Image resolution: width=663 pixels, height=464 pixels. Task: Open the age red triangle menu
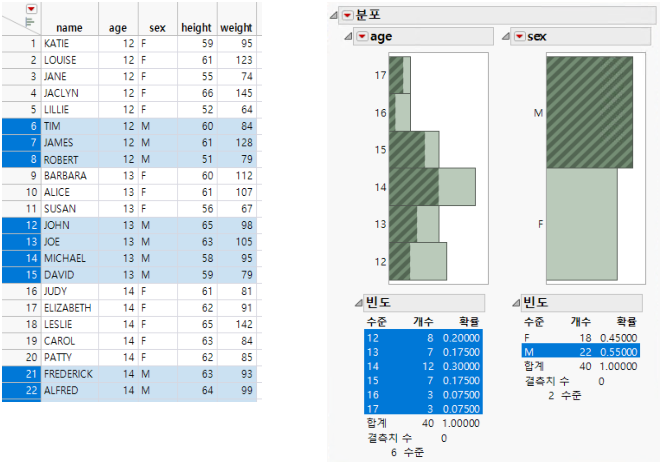362,36
